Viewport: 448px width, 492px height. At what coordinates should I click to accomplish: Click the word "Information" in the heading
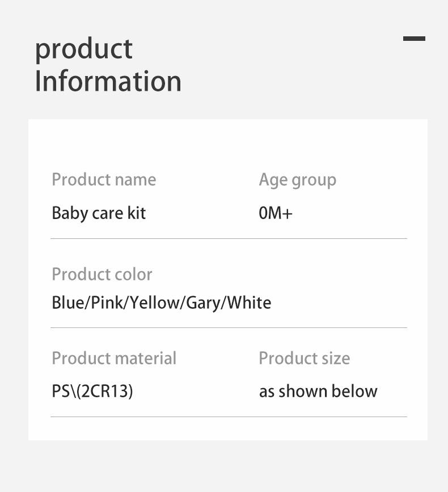108,81
